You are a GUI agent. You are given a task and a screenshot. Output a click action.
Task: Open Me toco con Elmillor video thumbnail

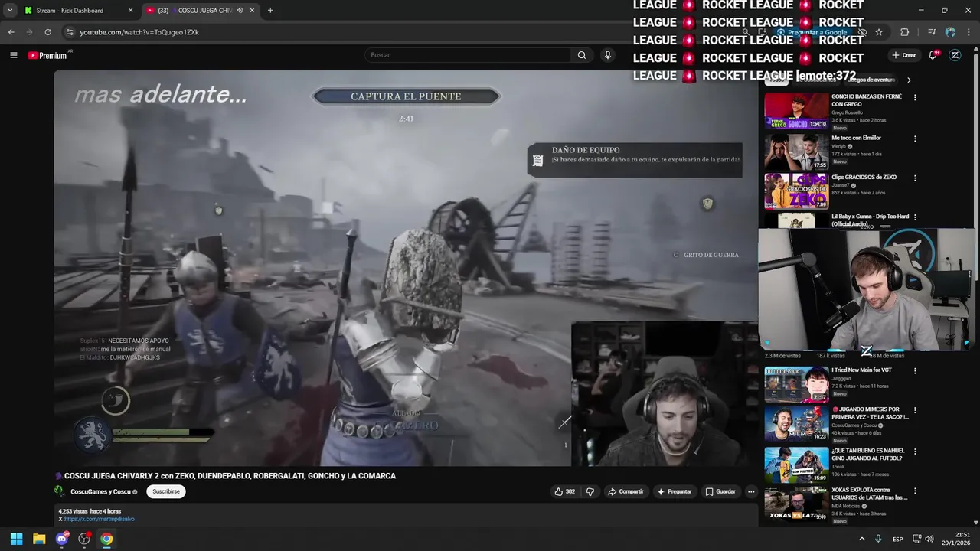tap(796, 152)
